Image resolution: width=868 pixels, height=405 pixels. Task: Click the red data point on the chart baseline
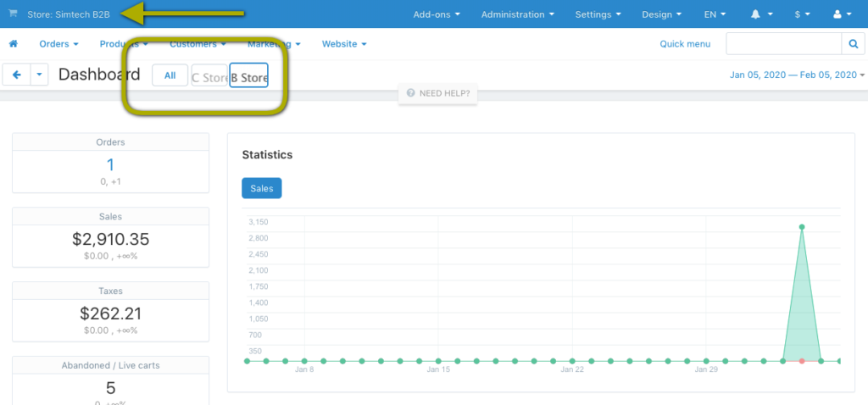pos(802,361)
